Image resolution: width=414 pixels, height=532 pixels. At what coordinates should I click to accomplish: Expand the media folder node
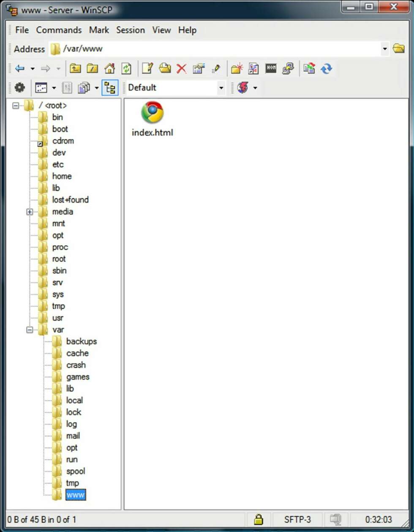(x=30, y=212)
